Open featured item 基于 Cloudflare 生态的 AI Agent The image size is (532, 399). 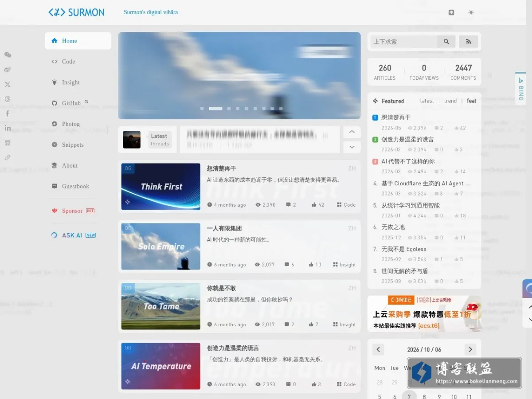(x=426, y=184)
